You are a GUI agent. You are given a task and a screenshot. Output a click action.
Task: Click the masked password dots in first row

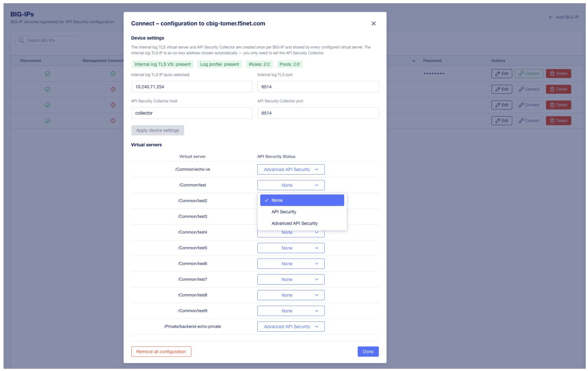[x=434, y=74]
